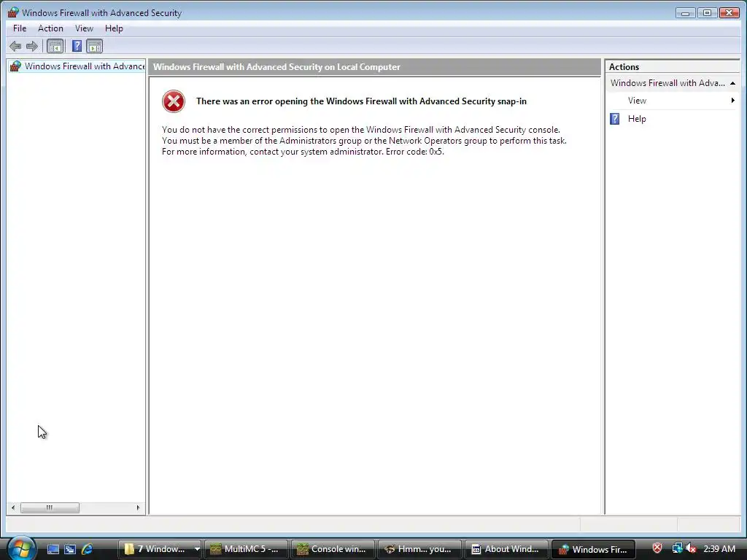Close the Windows Firewall window
This screenshot has height=560, width=747.
[x=729, y=13]
